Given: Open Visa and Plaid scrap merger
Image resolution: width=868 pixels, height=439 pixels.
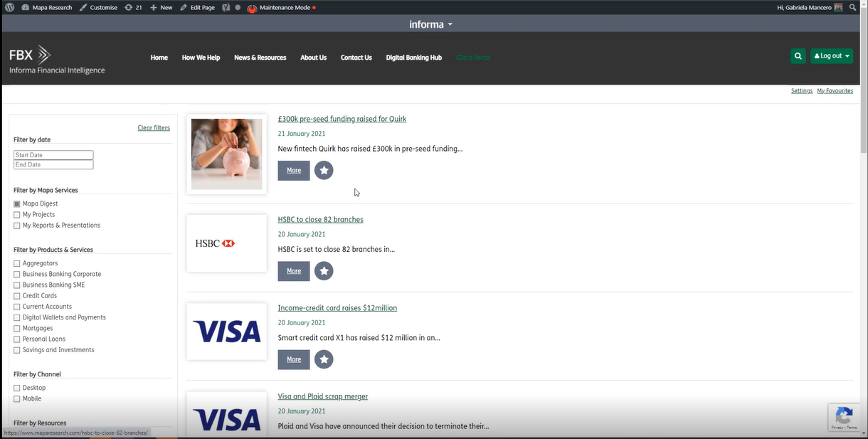Looking at the screenshot, I should click(323, 396).
